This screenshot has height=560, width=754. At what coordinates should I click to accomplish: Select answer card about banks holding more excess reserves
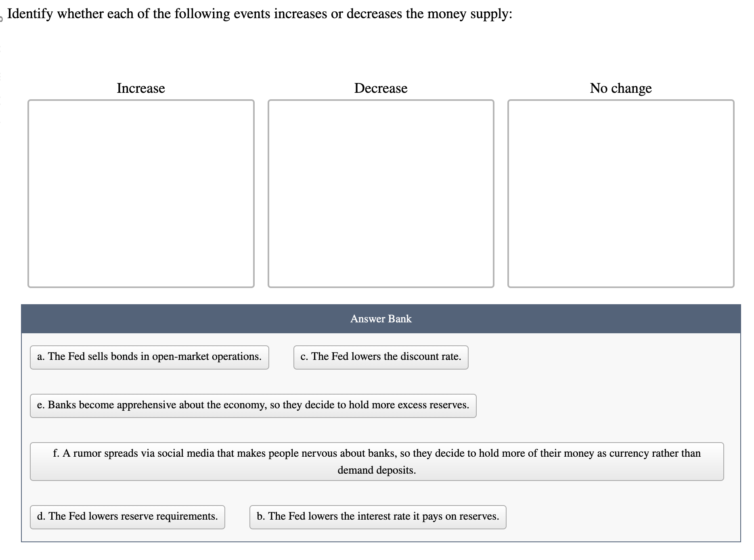pos(253,405)
